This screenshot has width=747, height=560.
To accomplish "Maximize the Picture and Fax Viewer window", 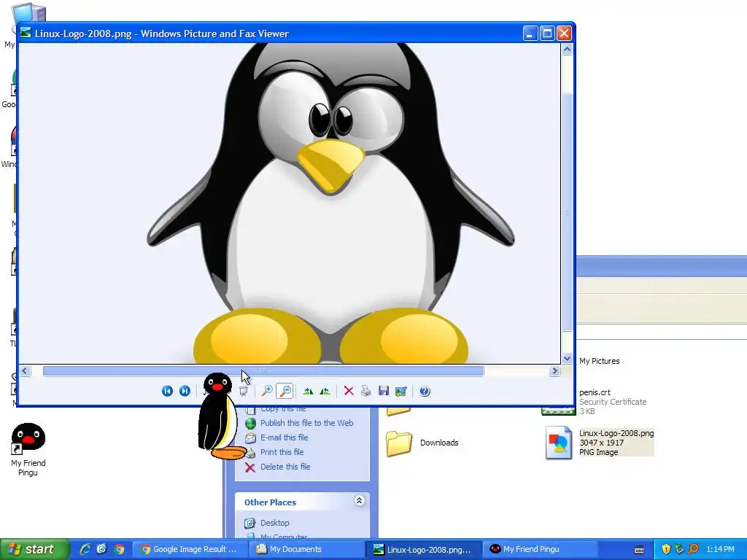I will pos(547,33).
